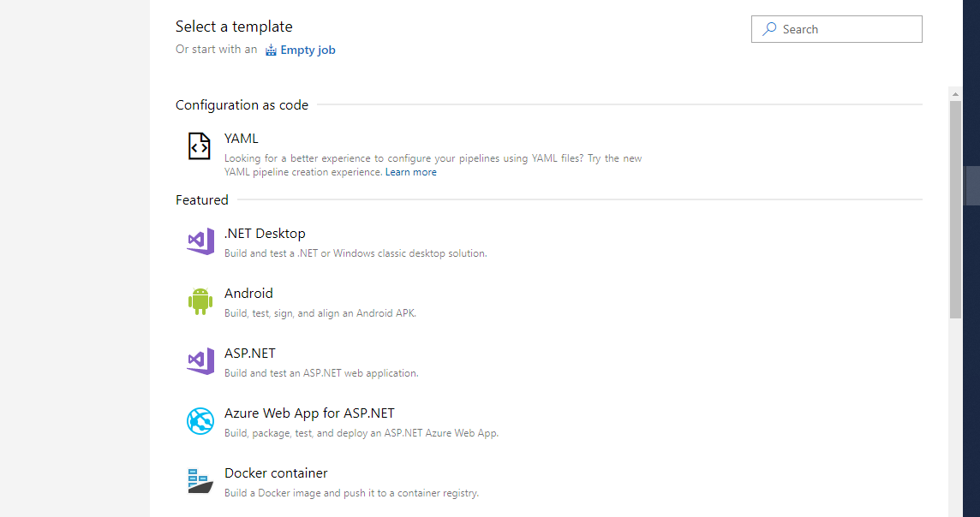
Task: Choose Azure Web App for ASP.NET title
Action: click(x=309, y=413)
